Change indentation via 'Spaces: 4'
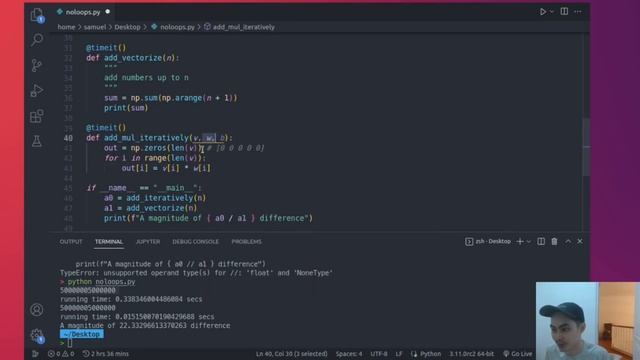The width and height of the screenshot is (640, 360). coord(349,354)
